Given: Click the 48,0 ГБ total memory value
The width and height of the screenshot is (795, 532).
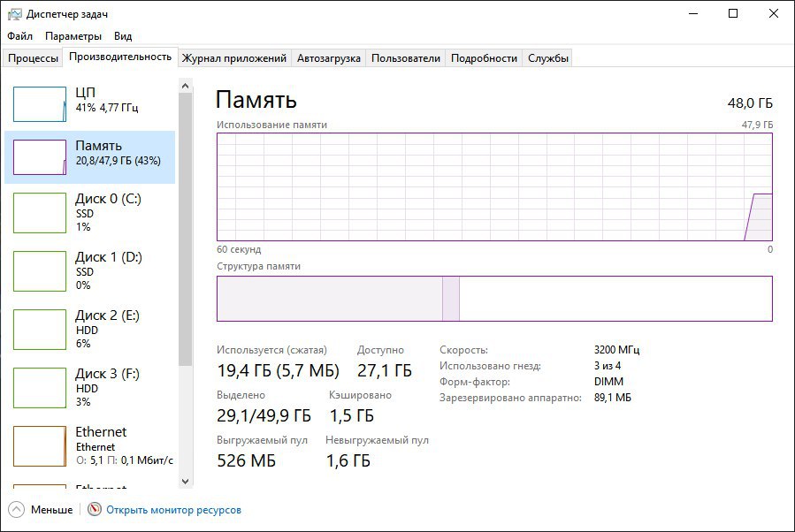Looking at the screenshot, I should (x=750, y=103).
